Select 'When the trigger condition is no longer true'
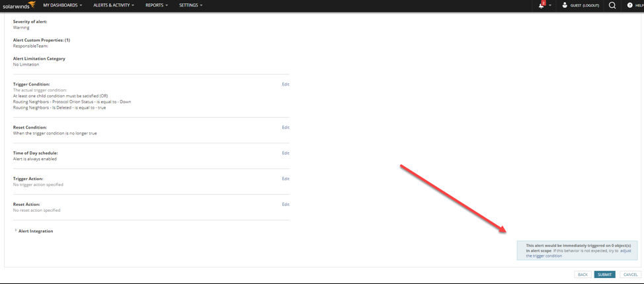The width and height of the screenshot is (644, 284). tap(55, 133)
